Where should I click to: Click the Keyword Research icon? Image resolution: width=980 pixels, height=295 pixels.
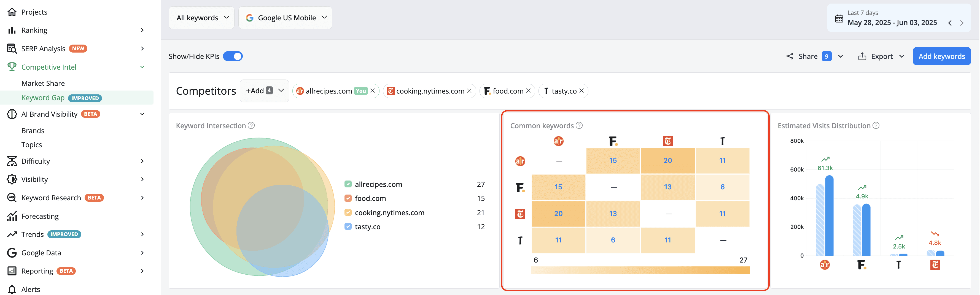[12, 197]
